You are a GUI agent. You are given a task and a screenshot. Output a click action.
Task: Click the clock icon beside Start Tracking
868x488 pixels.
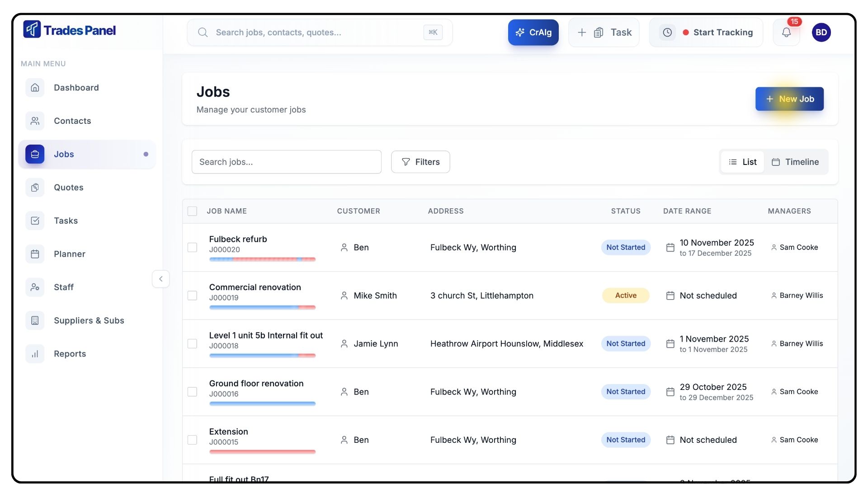667,33
